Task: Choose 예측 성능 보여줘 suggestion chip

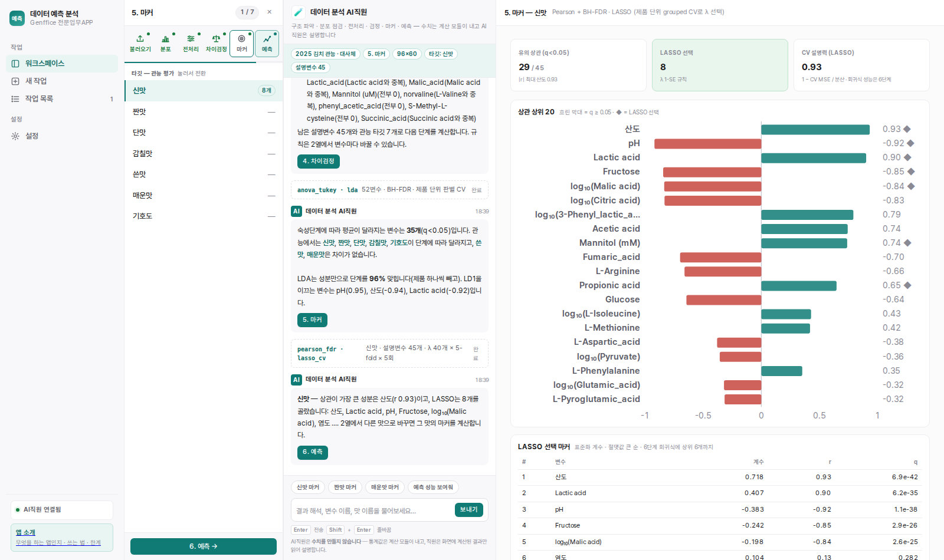Action: [433, 487]
